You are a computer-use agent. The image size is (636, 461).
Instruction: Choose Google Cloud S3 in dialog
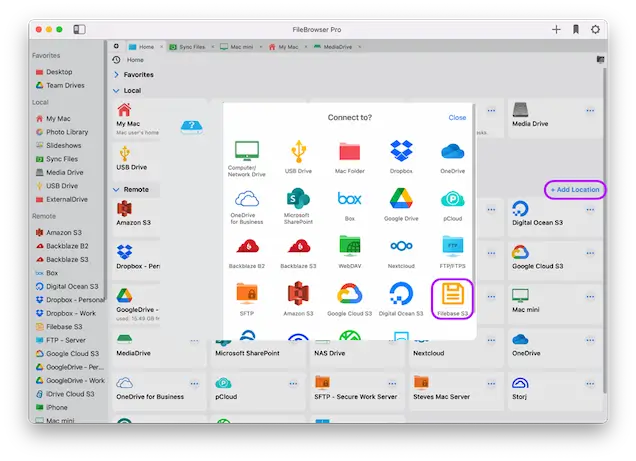coord(350,300)
